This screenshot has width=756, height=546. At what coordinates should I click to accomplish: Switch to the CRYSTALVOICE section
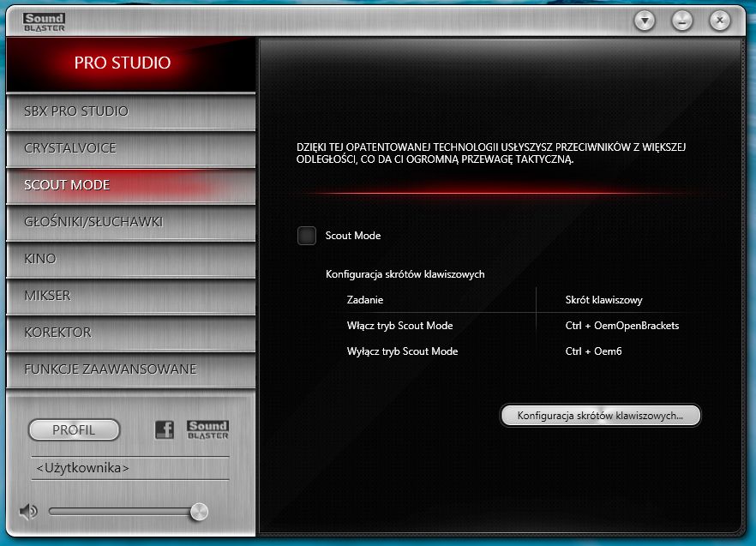click(x=130, y=148)
